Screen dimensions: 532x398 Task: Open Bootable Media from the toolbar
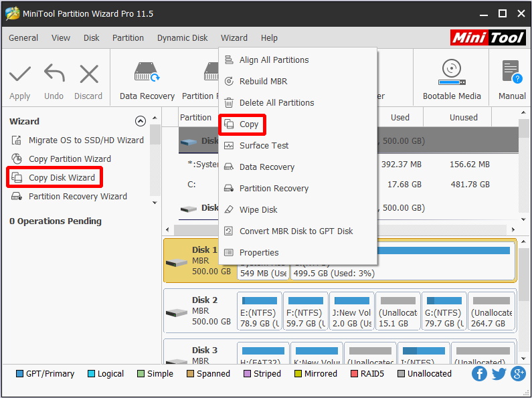coord(452,80)
